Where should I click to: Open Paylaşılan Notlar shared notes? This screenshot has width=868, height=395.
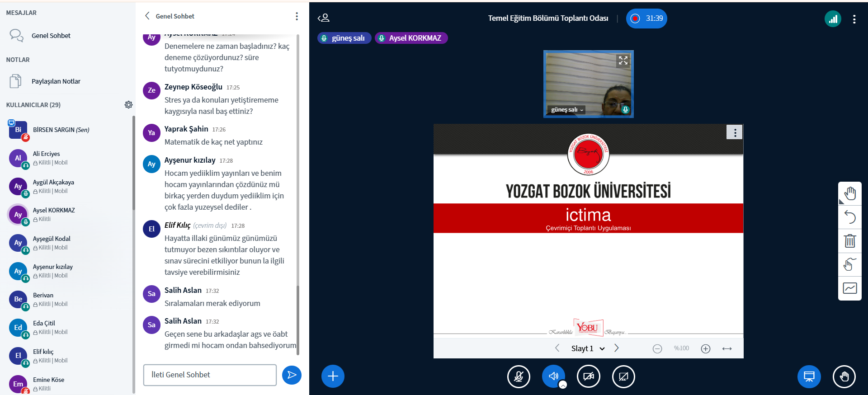coord(56,81)
